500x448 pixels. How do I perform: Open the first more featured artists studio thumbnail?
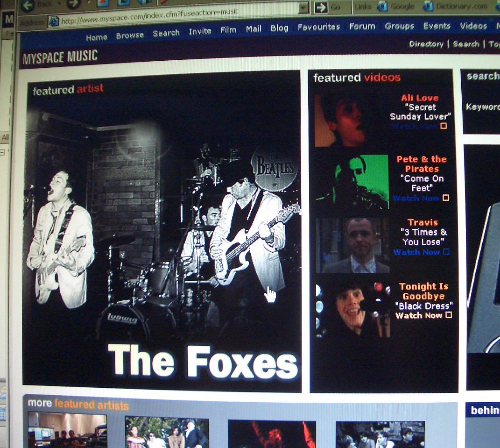click(x=68, y=430)
